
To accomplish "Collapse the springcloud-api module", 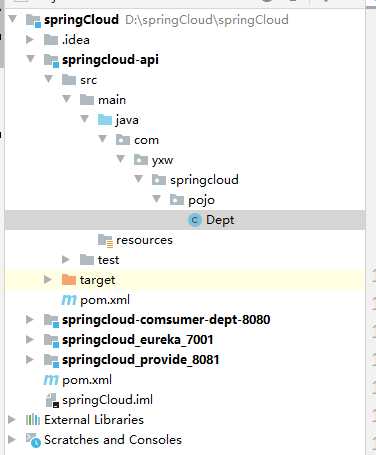I will (x=31, y=59).
